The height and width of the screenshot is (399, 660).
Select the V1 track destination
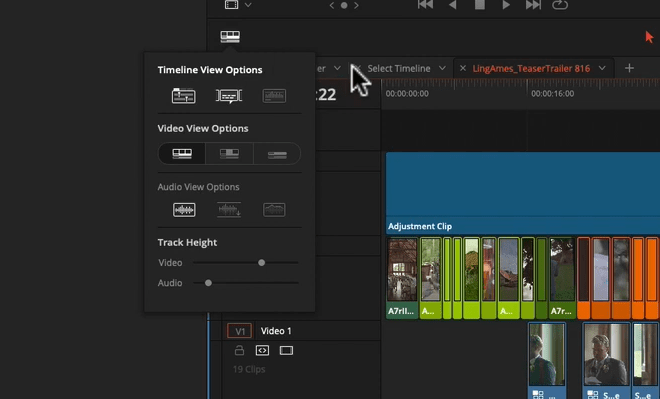240,331
